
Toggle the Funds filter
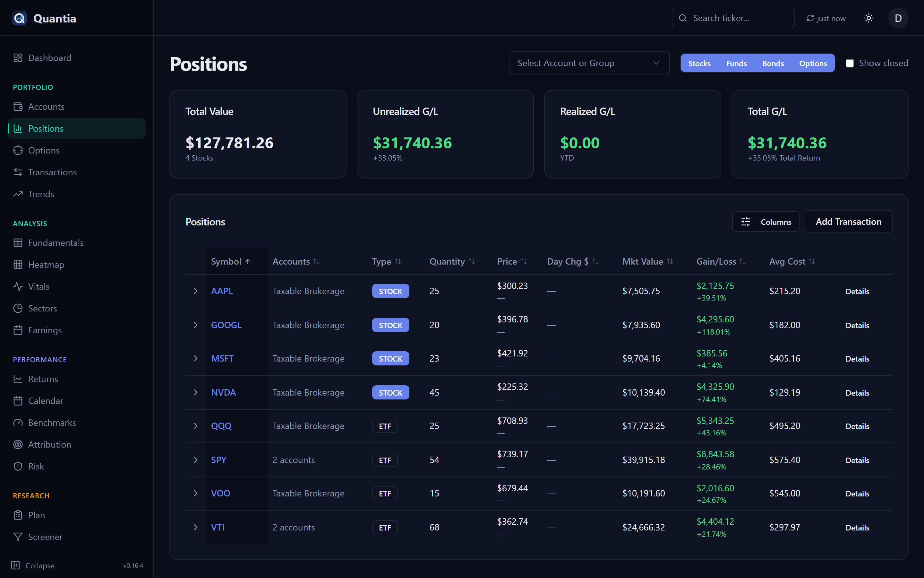tap(736, 63)
